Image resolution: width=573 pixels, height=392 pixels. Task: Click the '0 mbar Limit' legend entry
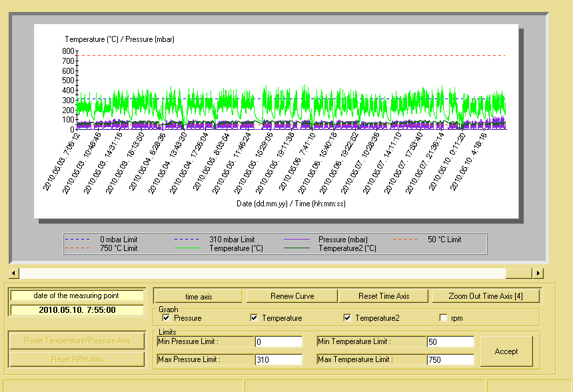pos(119,240)
